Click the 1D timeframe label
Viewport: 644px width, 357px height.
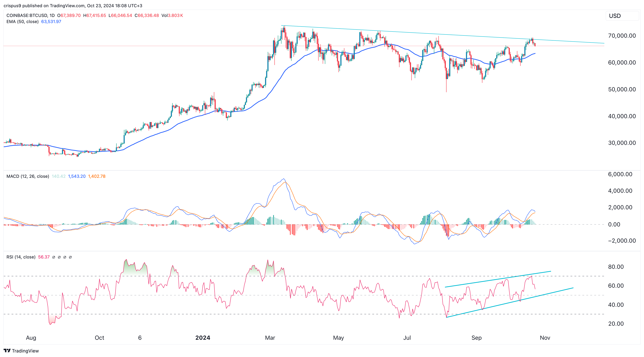click(x=52, y=15)
